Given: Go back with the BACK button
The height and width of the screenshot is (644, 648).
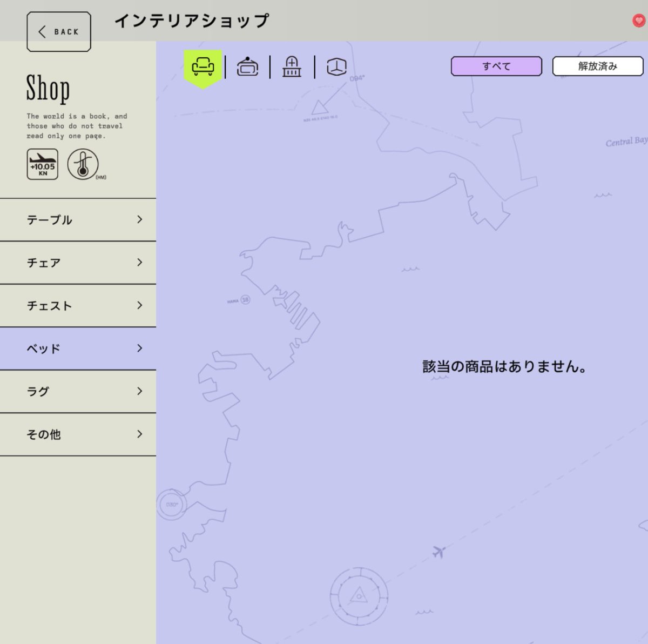Looking at the screenshot, I should (x=59, y=32).
